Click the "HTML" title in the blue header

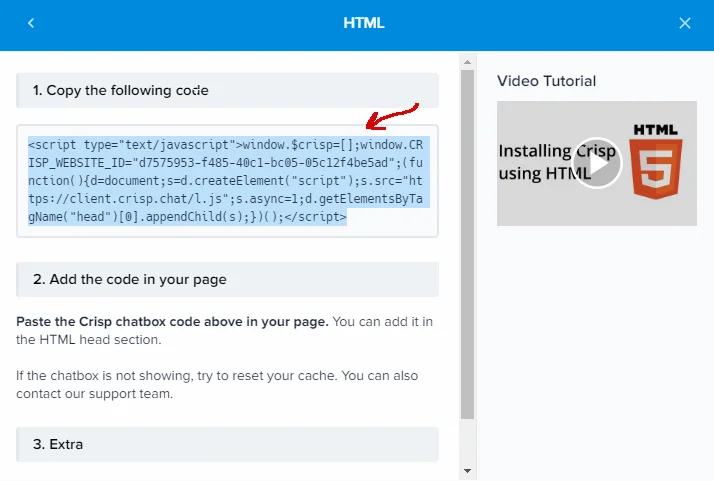(x=363, y=23)
